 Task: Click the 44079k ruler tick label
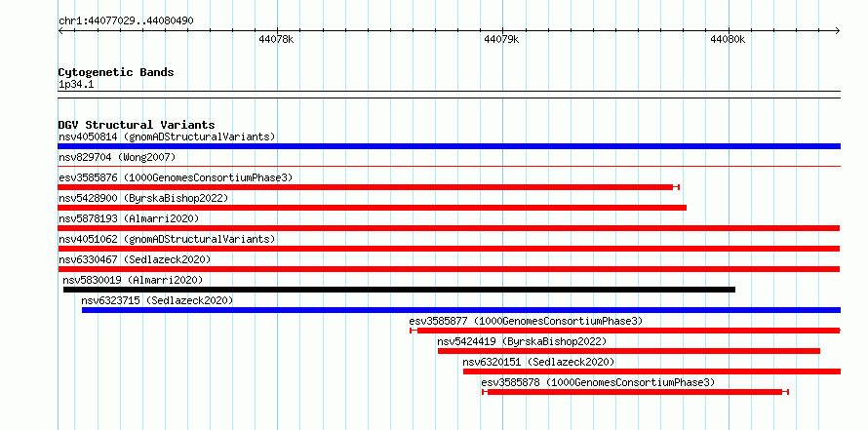(501, 39)
